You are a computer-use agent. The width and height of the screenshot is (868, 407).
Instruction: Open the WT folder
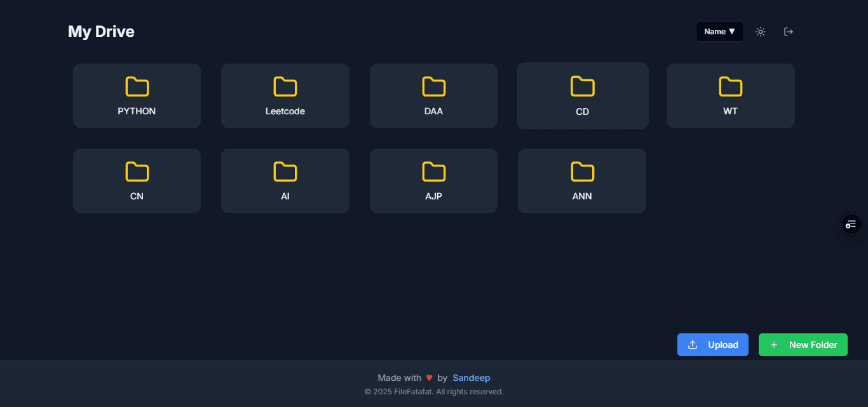tap(730, 95)
